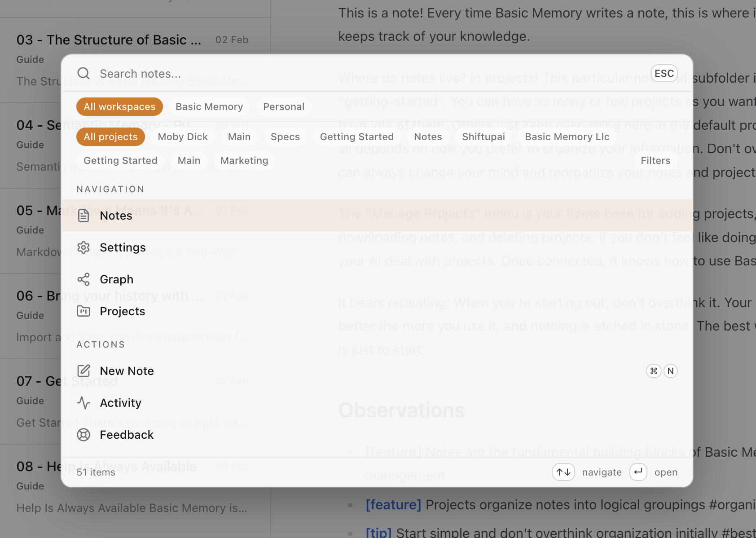Select the All projects filter chip
The height and width of the screenshot is (538, 756).
coord(110,137)
